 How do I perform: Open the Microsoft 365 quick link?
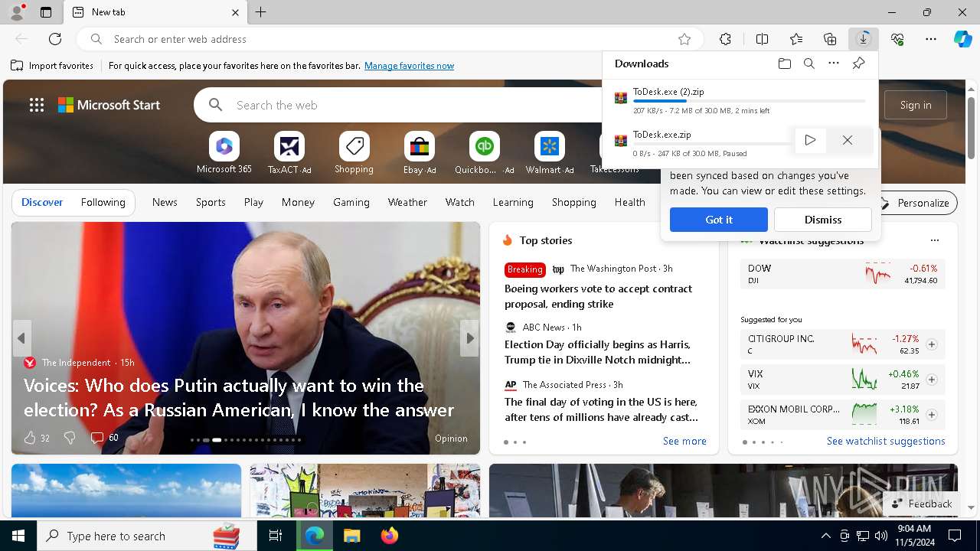(224, 153)
